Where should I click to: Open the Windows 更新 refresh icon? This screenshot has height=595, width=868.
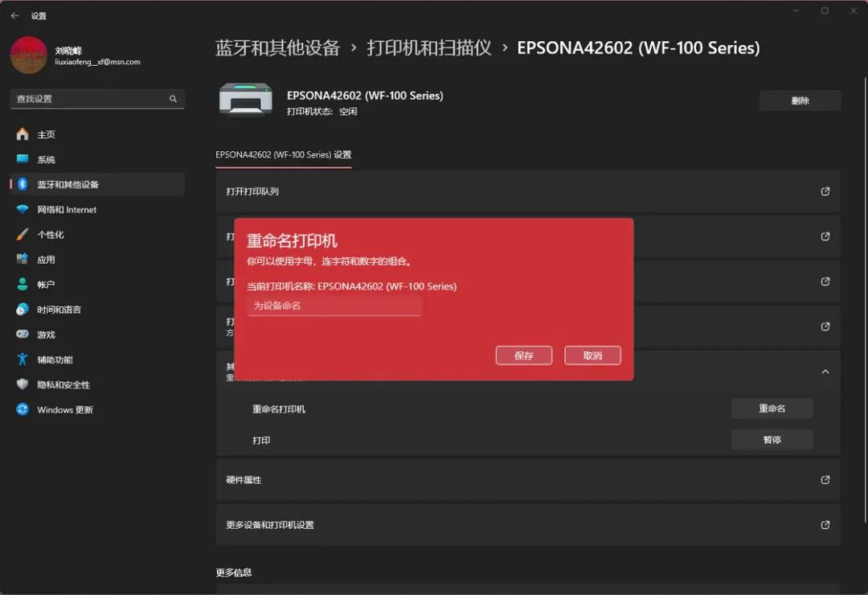point(23,409)
